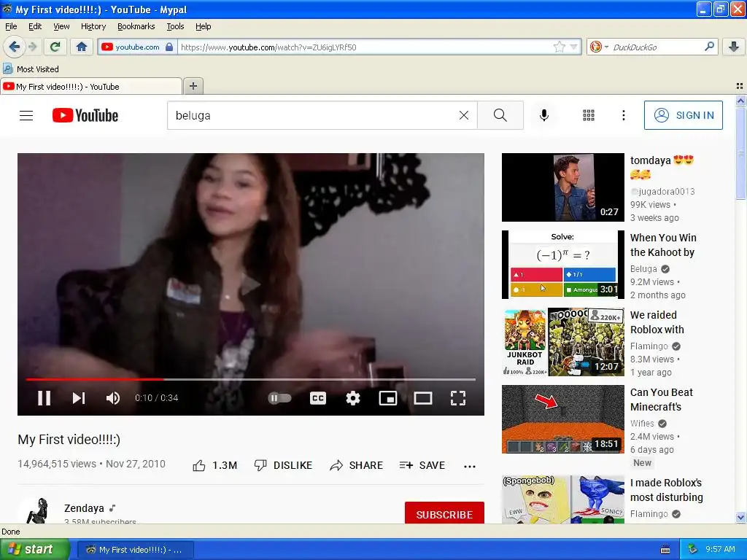The height and width of the screenshot is (560, 747).
Task: Open the Kahoot video thumbnail by Beluga
Action: pos(562,264)
